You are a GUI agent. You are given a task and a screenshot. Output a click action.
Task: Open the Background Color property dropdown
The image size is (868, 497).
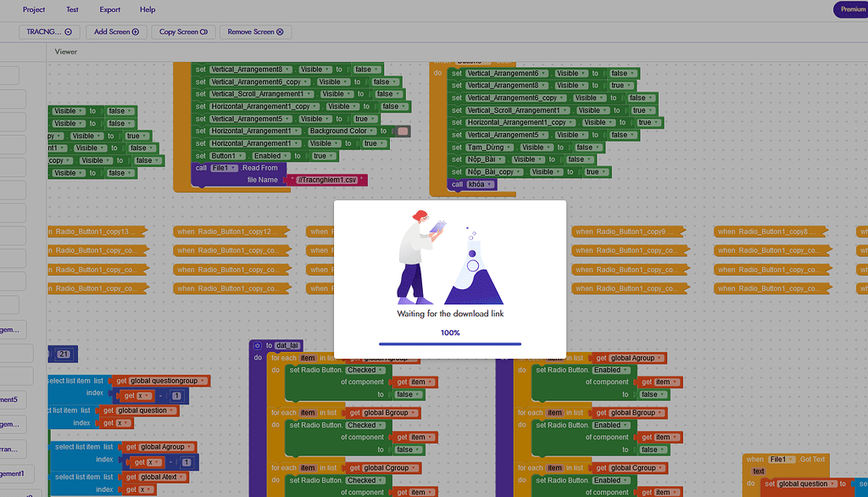click(341, 131)
